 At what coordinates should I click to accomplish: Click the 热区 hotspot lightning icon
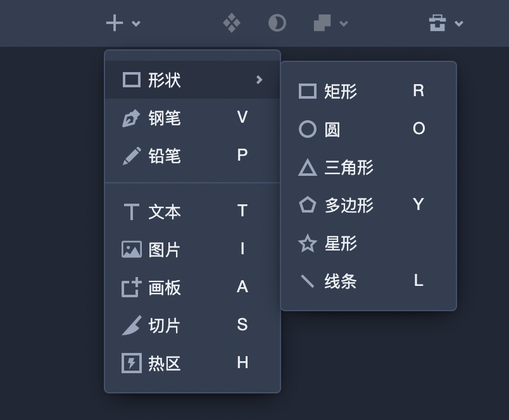132,363
